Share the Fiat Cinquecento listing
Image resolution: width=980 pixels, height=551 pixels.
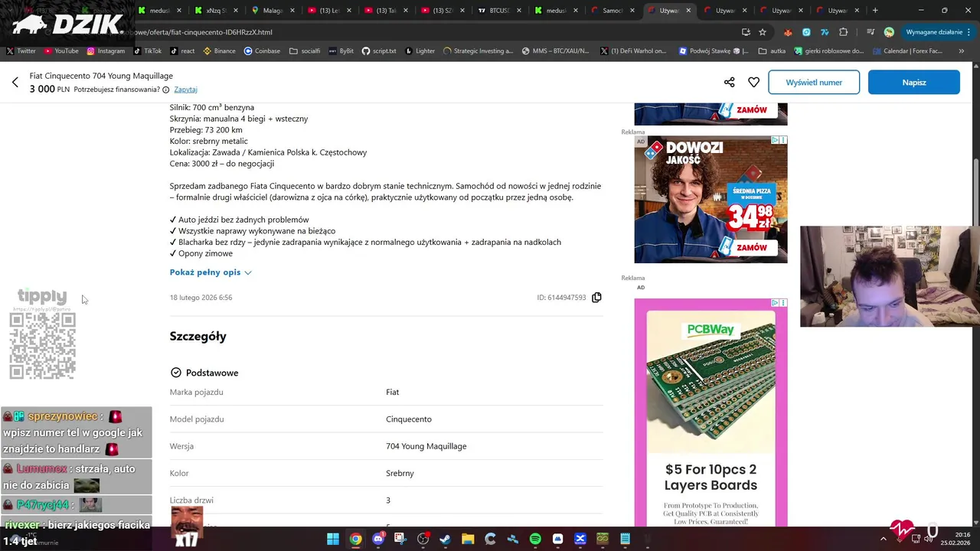(729, 82)
